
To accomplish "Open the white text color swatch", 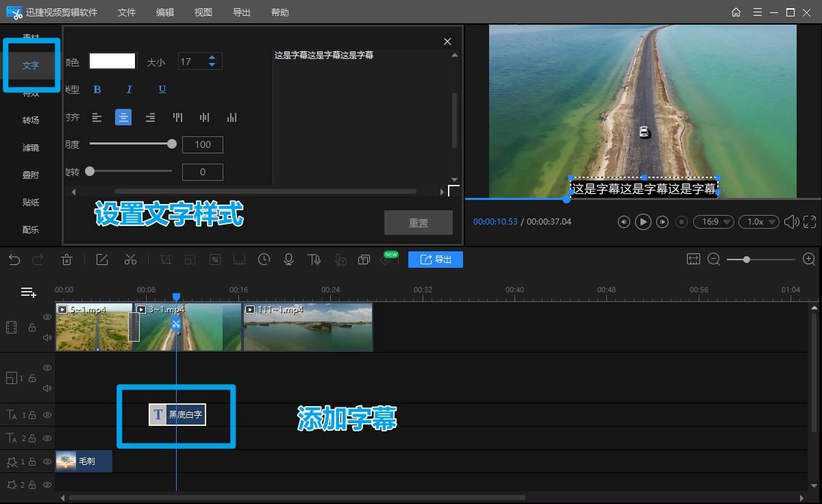I will [x=112, y=62].
